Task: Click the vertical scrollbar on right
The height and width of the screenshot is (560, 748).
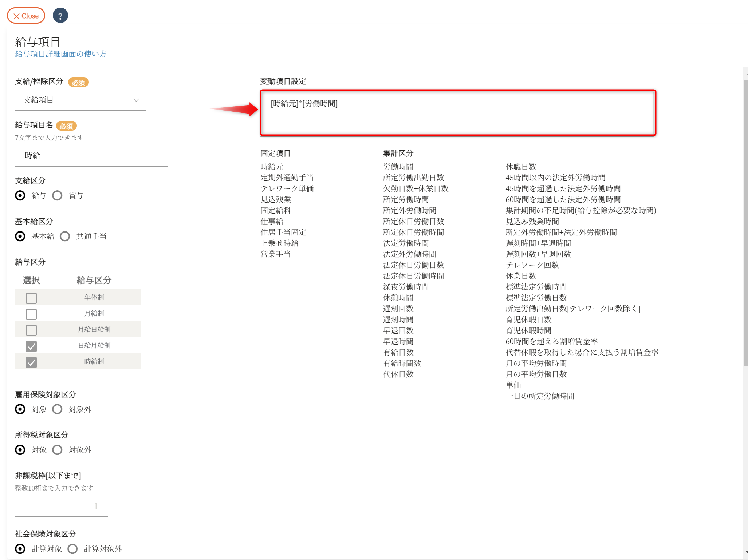Action: (745, 223)
